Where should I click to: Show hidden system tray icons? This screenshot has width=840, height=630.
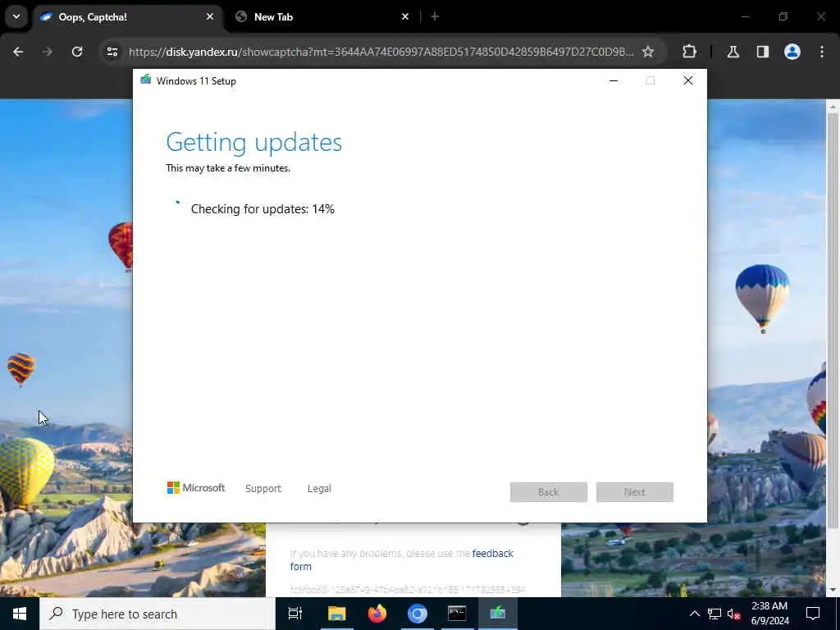[x=694, y=614]
